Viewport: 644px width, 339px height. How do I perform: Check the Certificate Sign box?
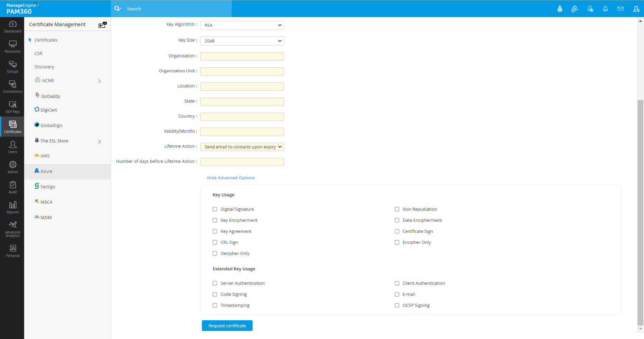[397, 231]
